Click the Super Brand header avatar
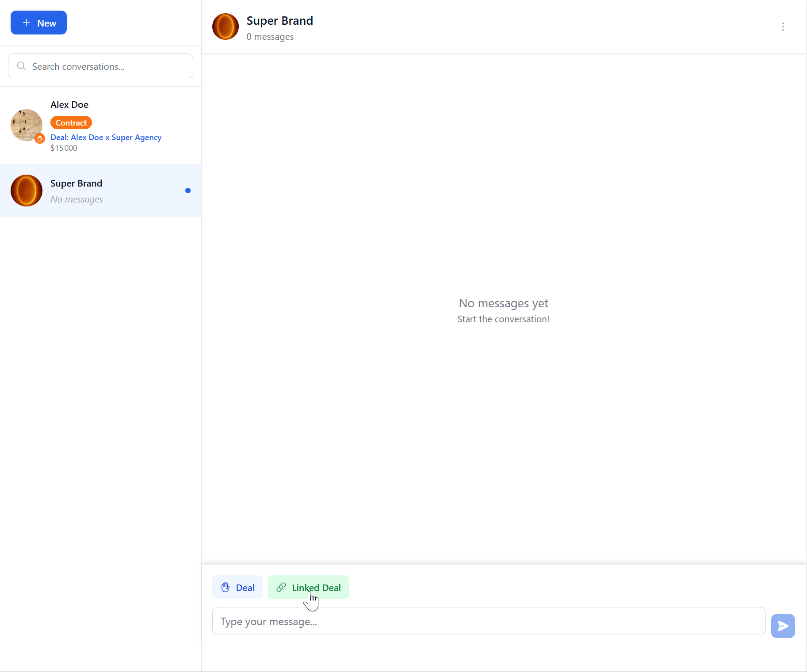 (x=226, y=27)
